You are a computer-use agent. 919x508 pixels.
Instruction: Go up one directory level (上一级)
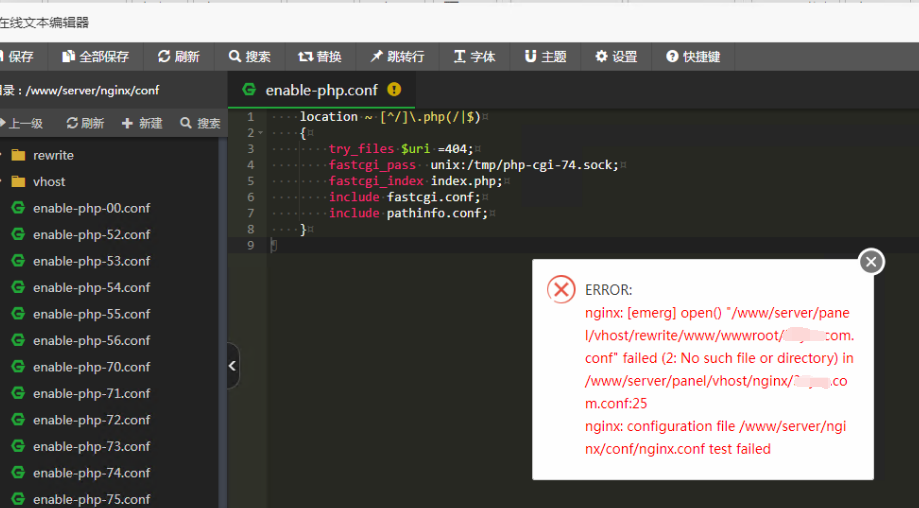20,124
